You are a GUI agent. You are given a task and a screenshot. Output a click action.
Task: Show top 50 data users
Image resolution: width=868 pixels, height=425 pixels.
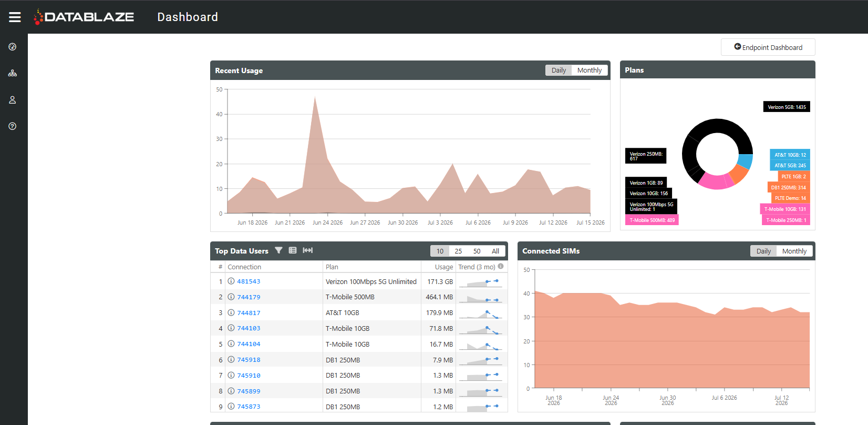point(477,251)
